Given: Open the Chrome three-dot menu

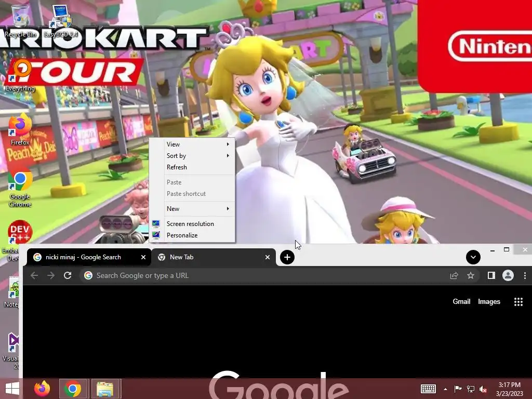Looking at the screenshot, I should (x=525, y=275).
